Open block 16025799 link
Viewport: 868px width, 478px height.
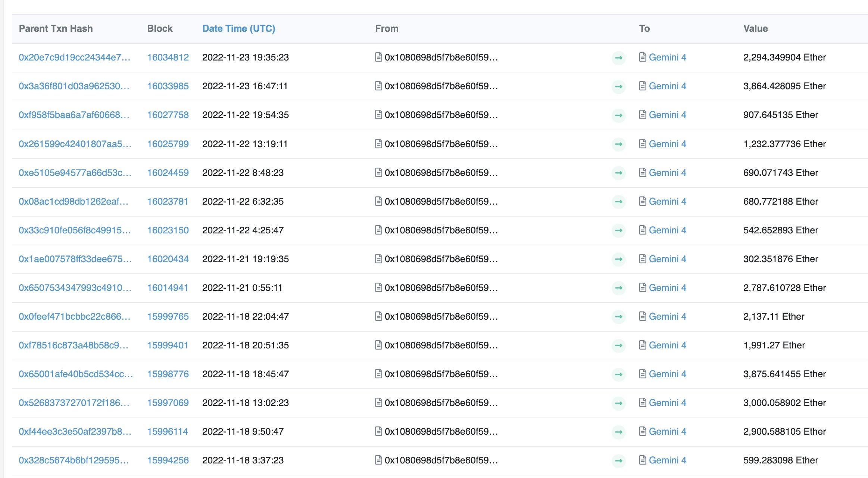tap(168, 144)
